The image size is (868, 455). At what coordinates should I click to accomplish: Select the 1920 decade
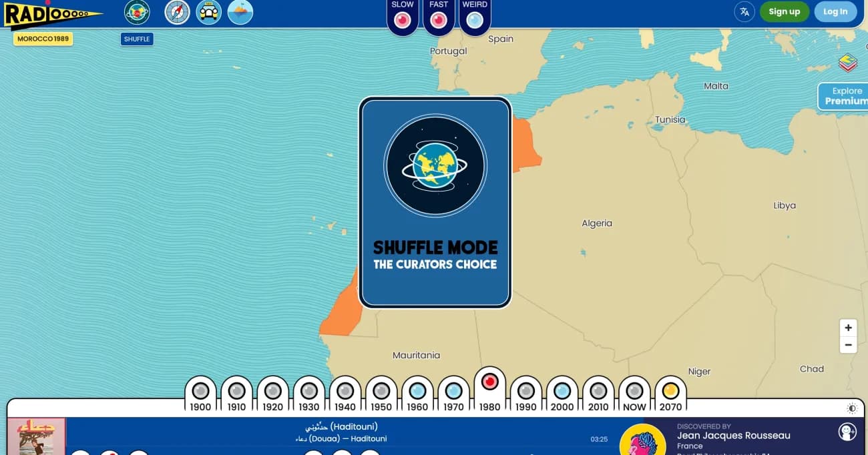[272, 394]
